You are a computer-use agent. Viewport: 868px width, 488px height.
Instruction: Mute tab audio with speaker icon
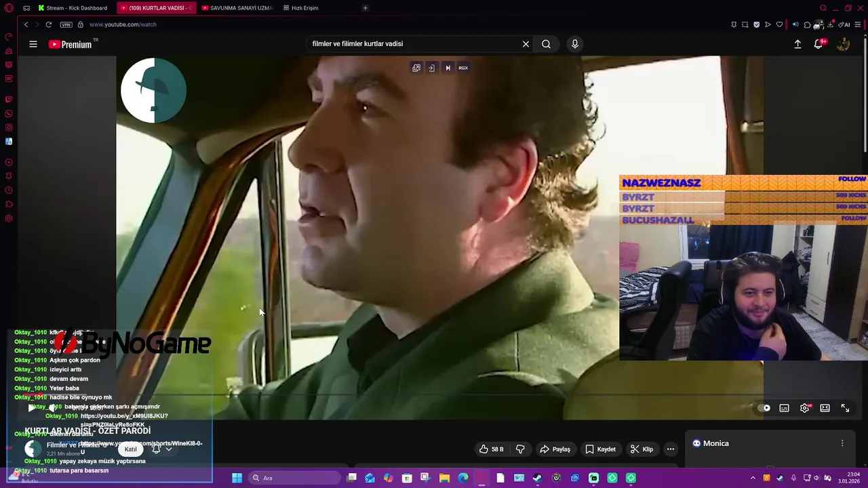point(795,24)
